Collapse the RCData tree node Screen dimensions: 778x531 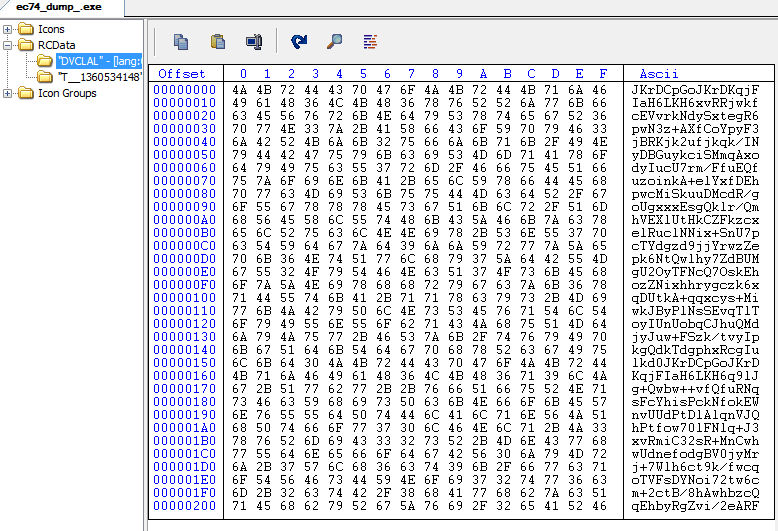pyautogui.click(x=8, y=45)
